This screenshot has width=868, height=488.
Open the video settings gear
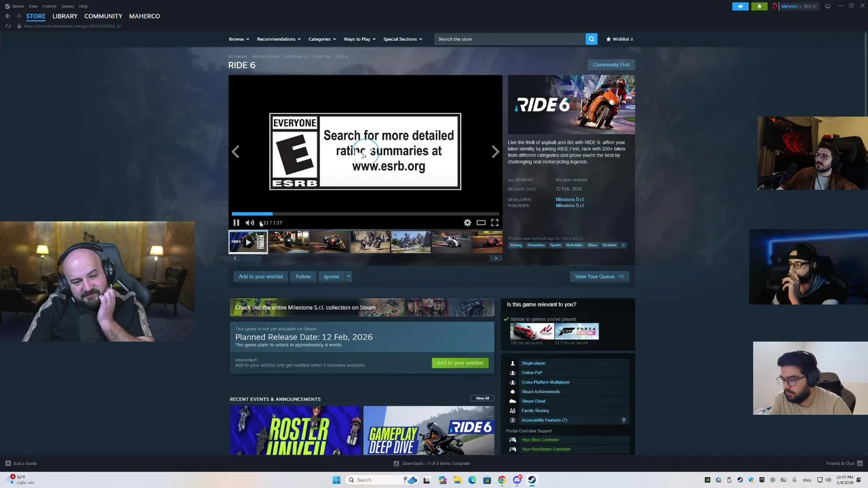pyautogui.click(x=467, y=223)
